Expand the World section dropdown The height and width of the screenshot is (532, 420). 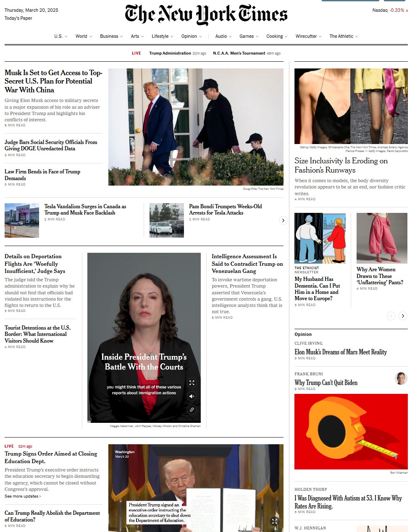(84, 37)
